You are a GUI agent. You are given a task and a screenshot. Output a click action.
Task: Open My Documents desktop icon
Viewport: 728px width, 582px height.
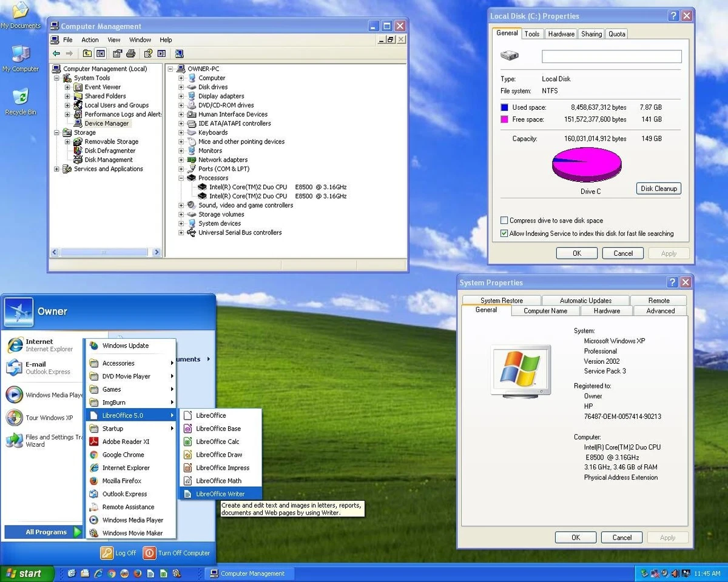(x=21, y=15)
